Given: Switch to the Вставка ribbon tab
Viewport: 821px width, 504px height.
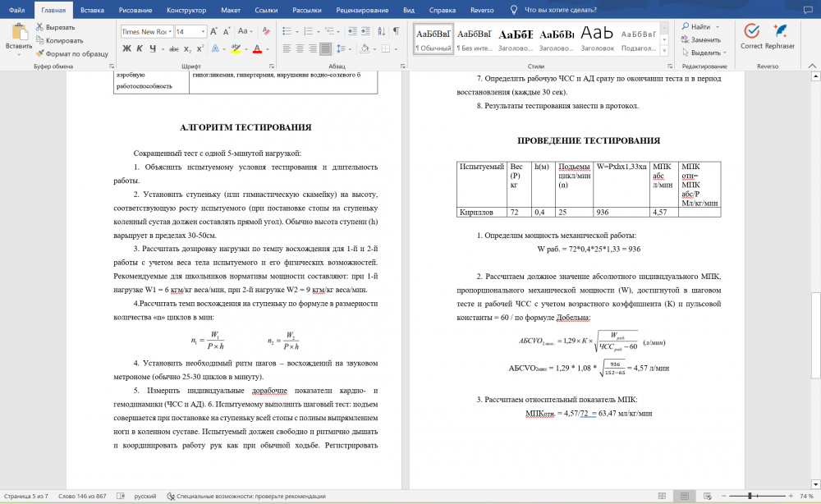Looking at the screenshot, I should [x=92, y=10].
